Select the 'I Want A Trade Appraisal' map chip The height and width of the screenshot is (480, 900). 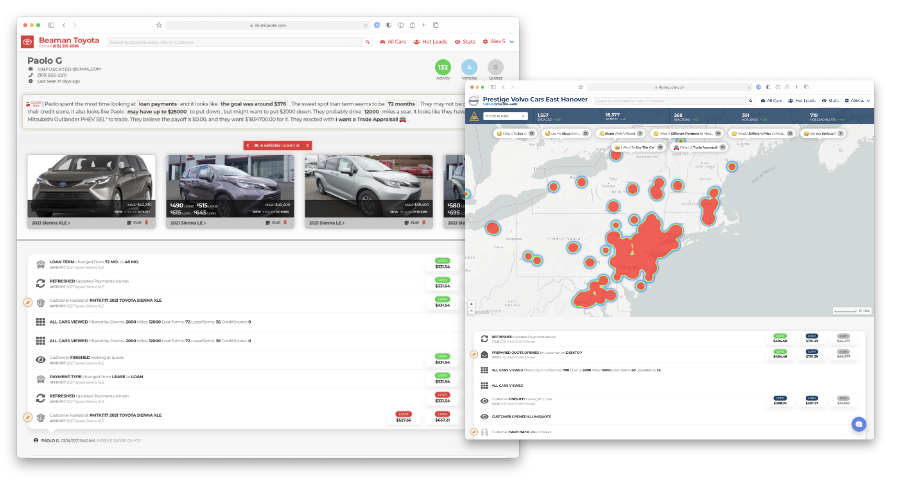point(699,148)
